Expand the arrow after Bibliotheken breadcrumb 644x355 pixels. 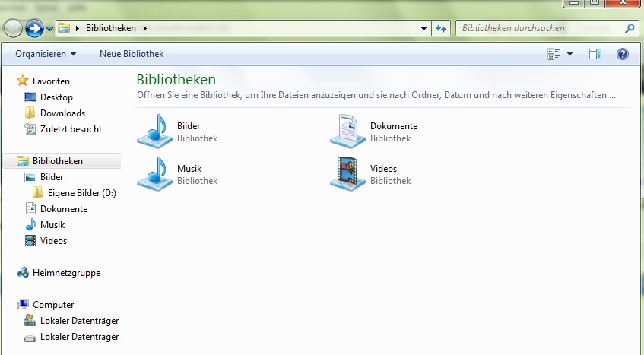[x=145, y=28]
